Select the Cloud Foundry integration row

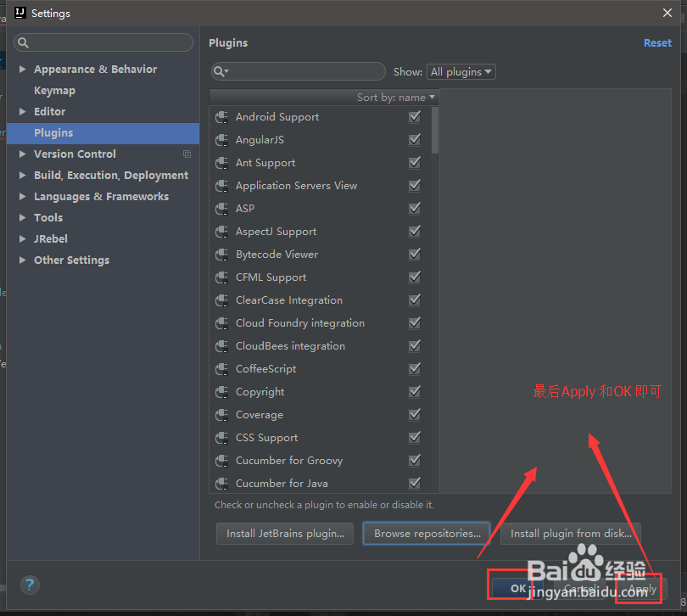tap(320, 323)
